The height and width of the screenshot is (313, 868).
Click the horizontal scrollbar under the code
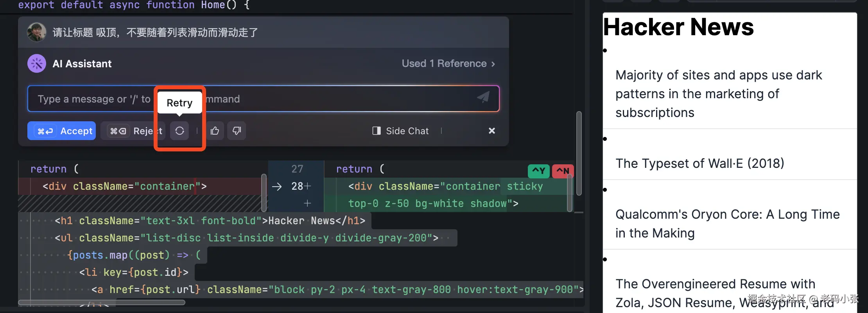(x=102, y=302)
